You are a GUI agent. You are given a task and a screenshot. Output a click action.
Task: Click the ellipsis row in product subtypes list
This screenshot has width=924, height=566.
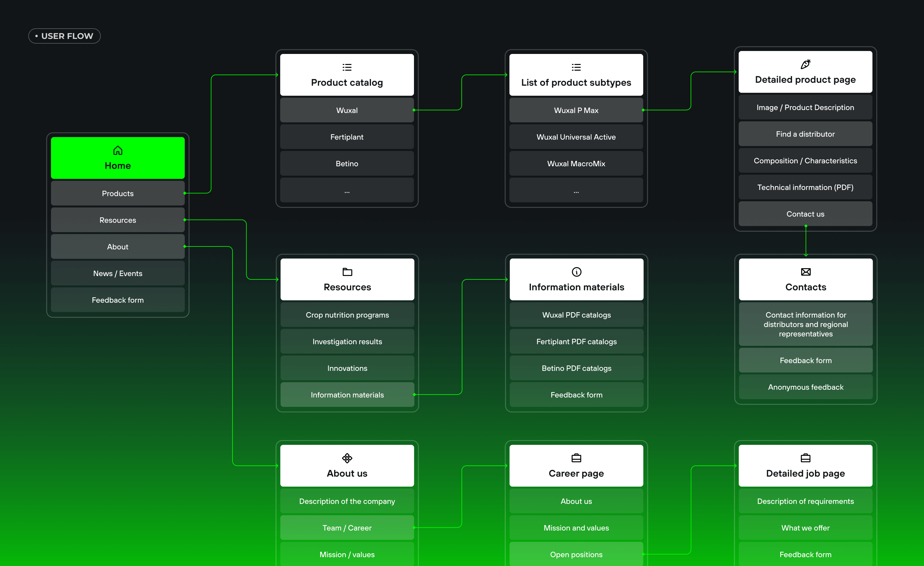[x=576, y=190]
